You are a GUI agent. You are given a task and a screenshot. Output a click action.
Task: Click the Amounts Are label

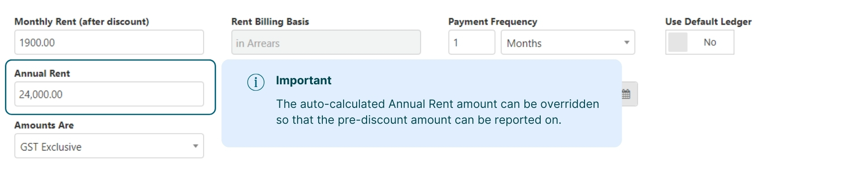tap(44, 125)
